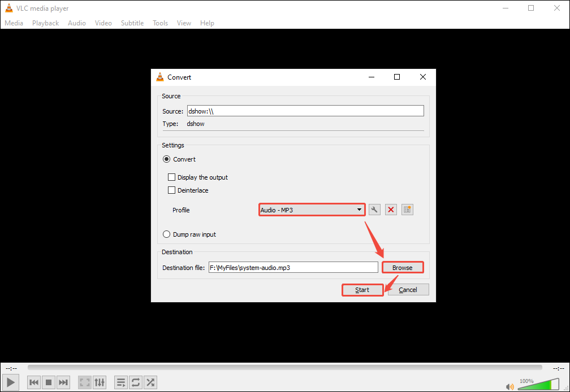Screen dimensions: 570x392
Task: Click the Start button to begin conversion
Action: pos(362,289)
